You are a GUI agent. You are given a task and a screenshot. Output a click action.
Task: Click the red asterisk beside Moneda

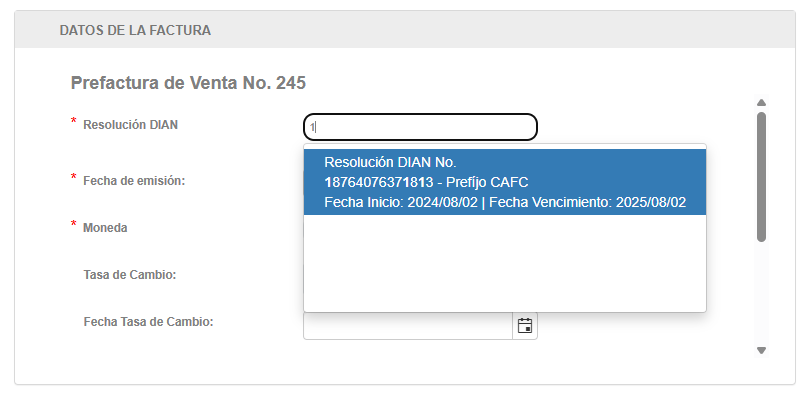73,225
